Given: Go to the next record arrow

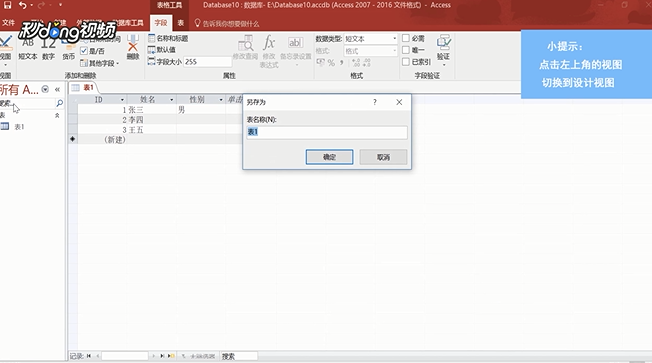Looking at the screenshot, I should [153, 356].
